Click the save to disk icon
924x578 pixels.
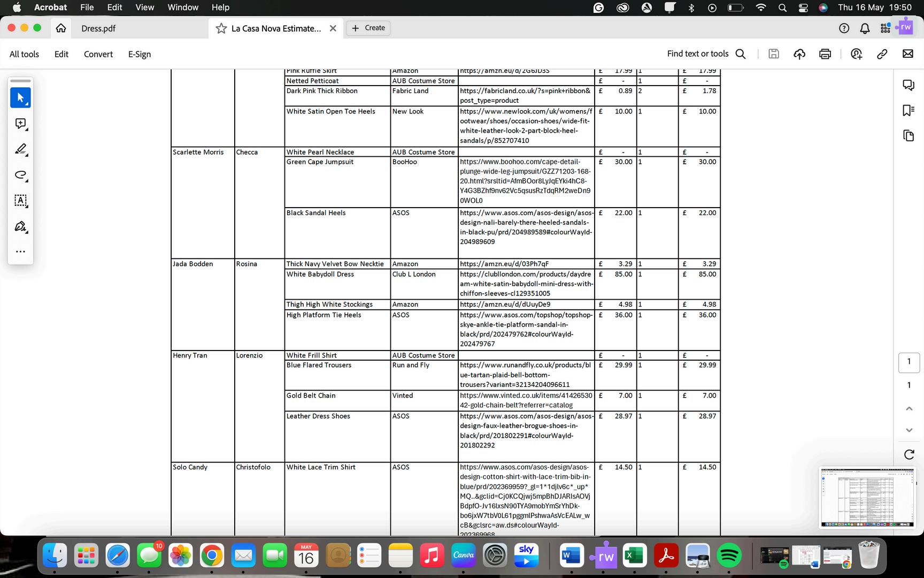tap(774, 54)
